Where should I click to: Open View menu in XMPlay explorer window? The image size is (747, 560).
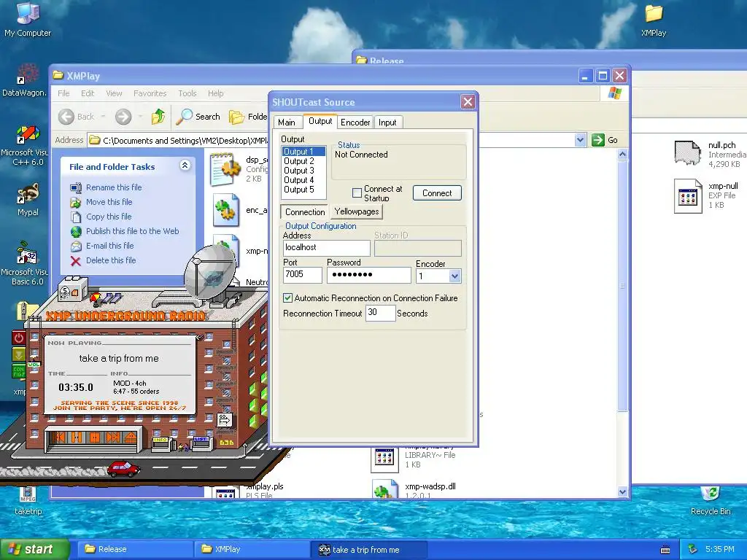coord(114,93)
